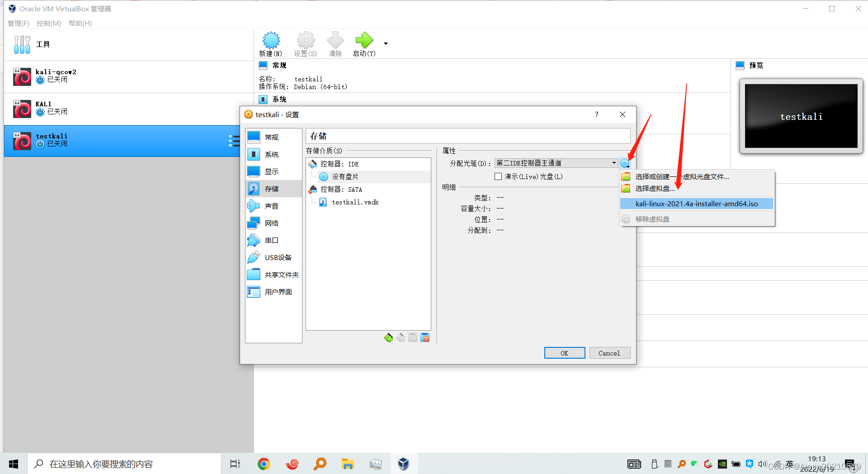The height and width of the screenshot is (474, 868).
Task: Click the orange magnifier taskbar app
Action: pos(320,464)
